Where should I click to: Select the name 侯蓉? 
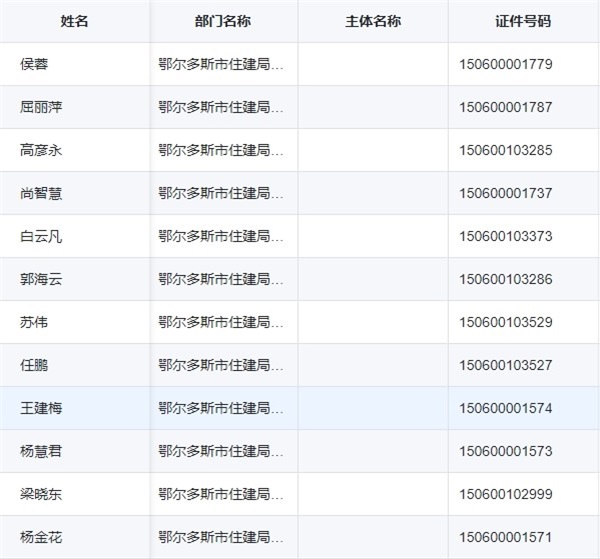pyautogui.click(x=34, y=64)
